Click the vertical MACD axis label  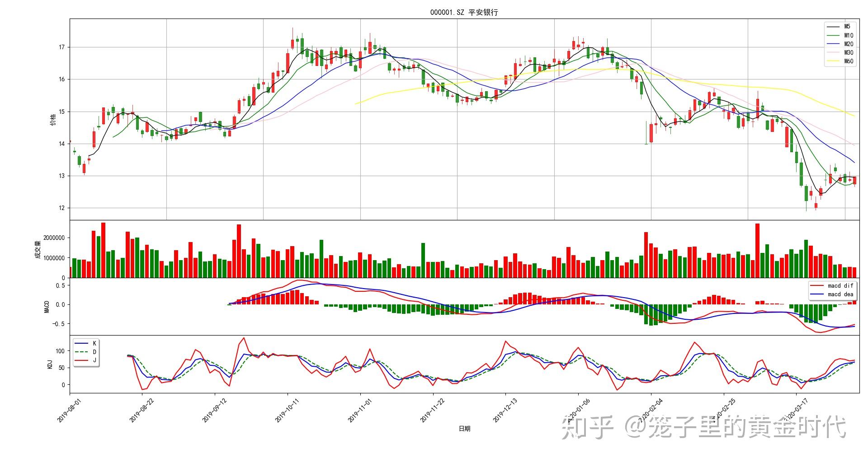click(x=47, y=307)
